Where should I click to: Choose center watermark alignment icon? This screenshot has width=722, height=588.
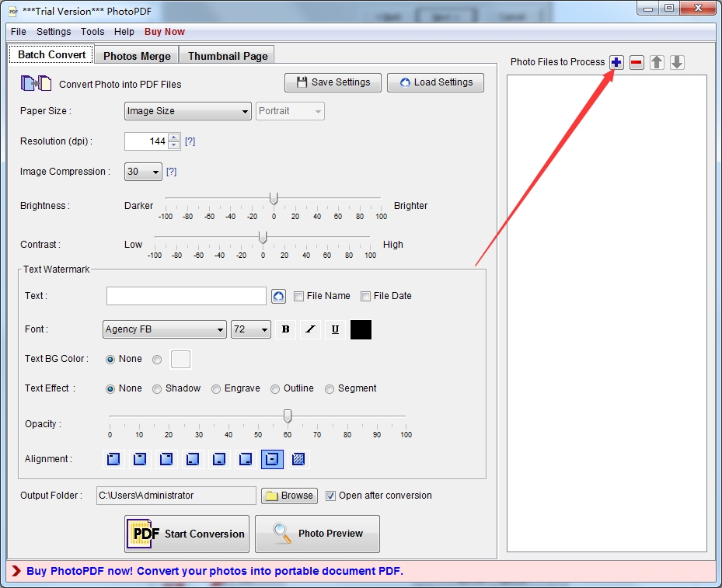[x=272, y=459]
